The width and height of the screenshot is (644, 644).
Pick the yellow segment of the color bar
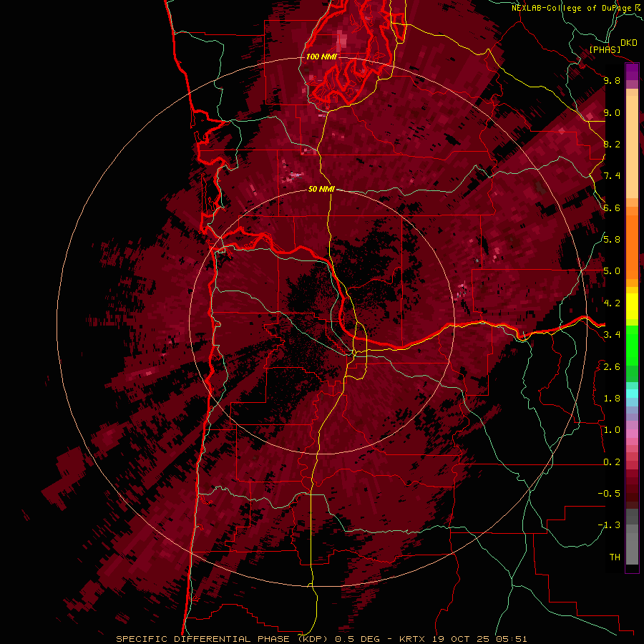pos(632,306)
